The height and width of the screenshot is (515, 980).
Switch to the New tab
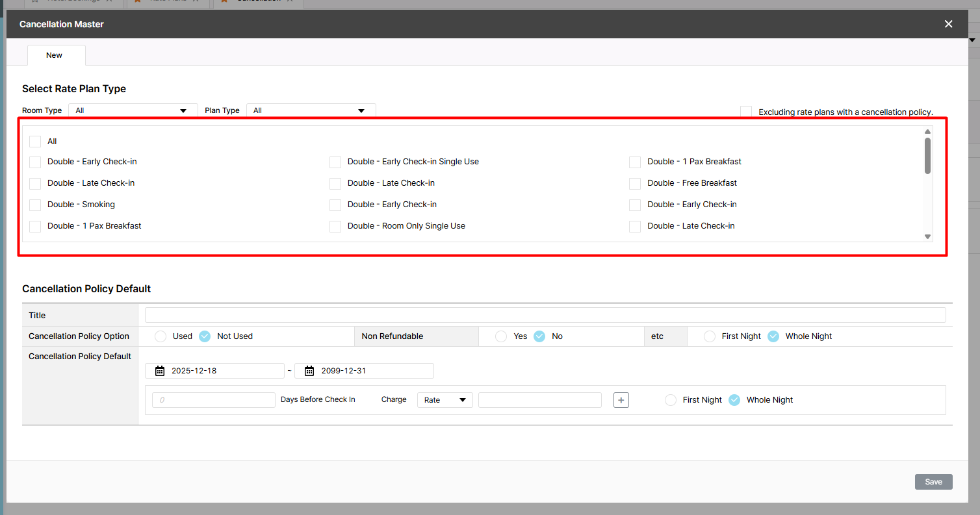55,55
